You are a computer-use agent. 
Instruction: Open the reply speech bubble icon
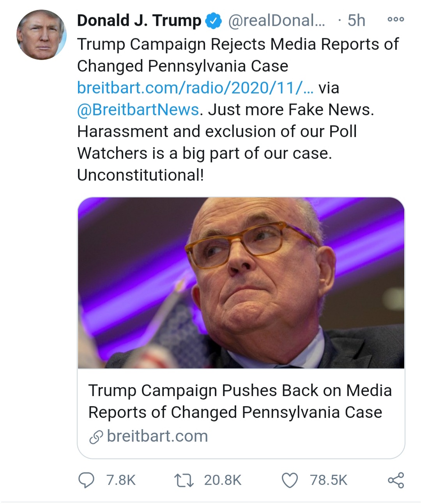click(86, 480)
